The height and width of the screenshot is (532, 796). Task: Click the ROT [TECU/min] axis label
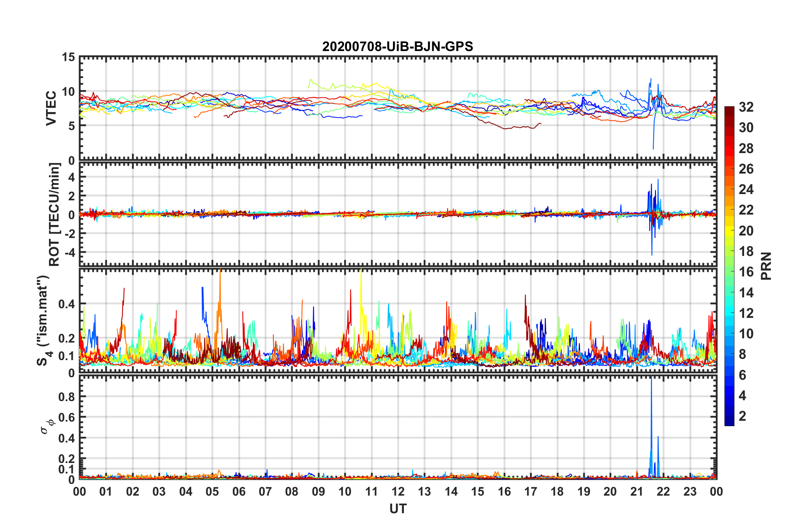point(54,215)
